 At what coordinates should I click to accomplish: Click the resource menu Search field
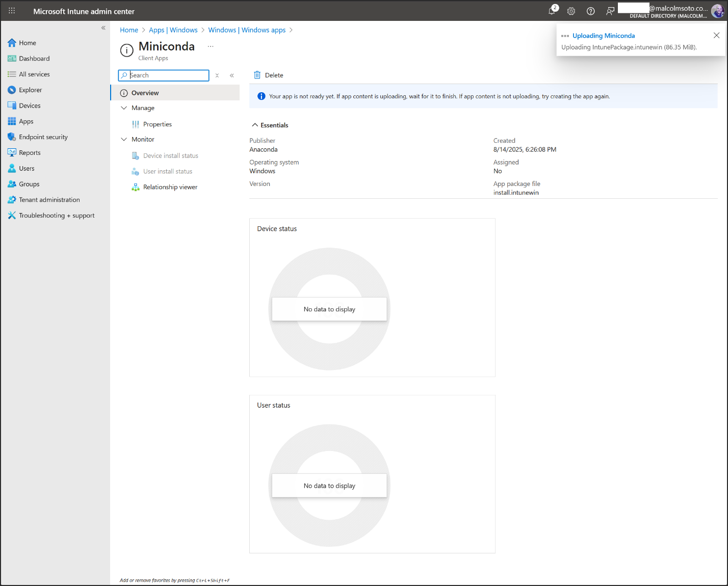(x=167, y=75)
